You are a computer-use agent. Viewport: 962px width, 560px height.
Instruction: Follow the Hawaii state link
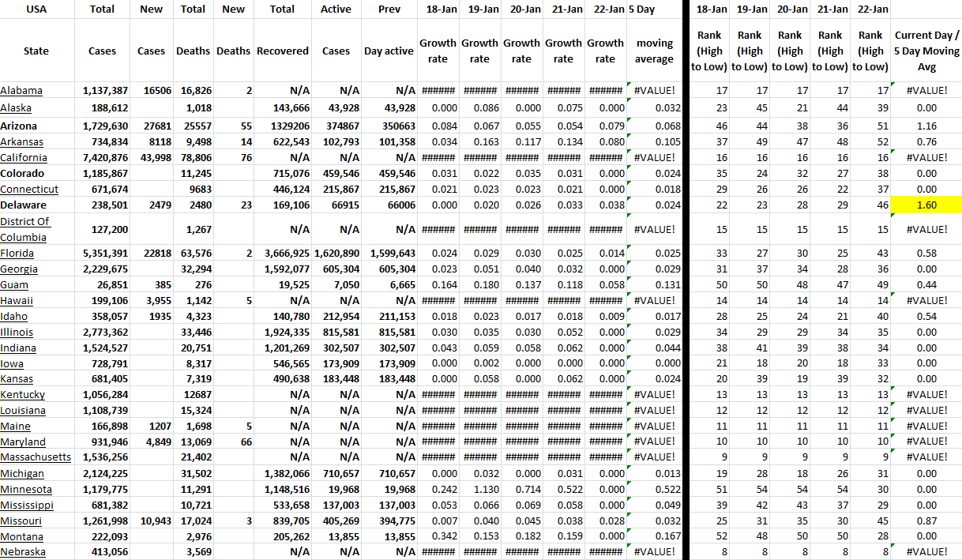click(17, 301)
